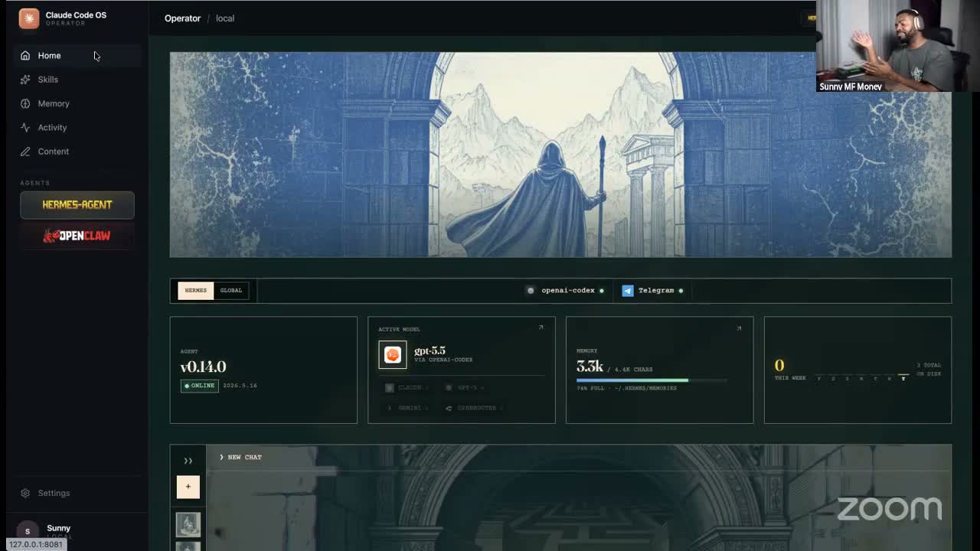Viewport: 980px width, 551px height.
Task: Select the OpenRouter model option
Action: coord(475,408)
